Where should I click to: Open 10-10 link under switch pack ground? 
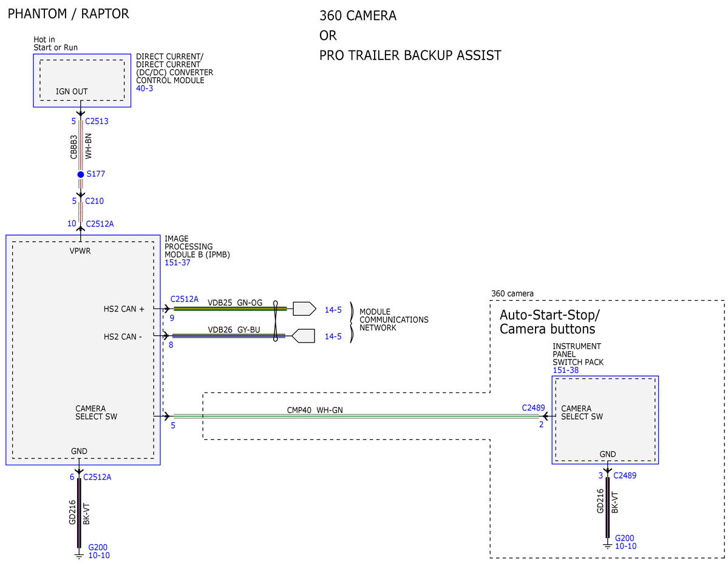point(626,546)
